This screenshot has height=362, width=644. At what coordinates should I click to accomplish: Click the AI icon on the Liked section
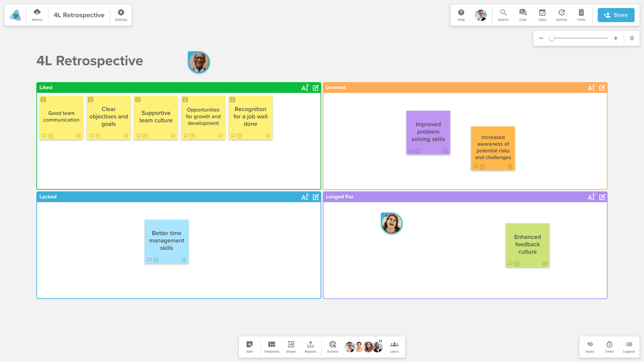tap(305, 87)
